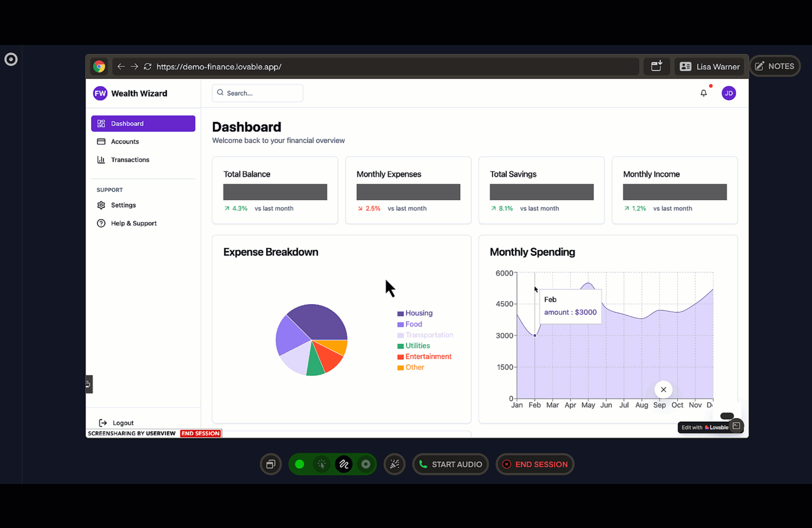Click the Housing legend color swatch
812x528 pixels.
pyautogui.click(x=400, y=313)
